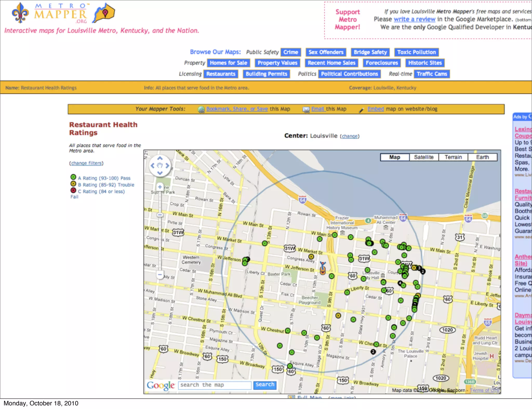Open the change filters link
This screenshot has height=409, width=532.
pos(86,163)
